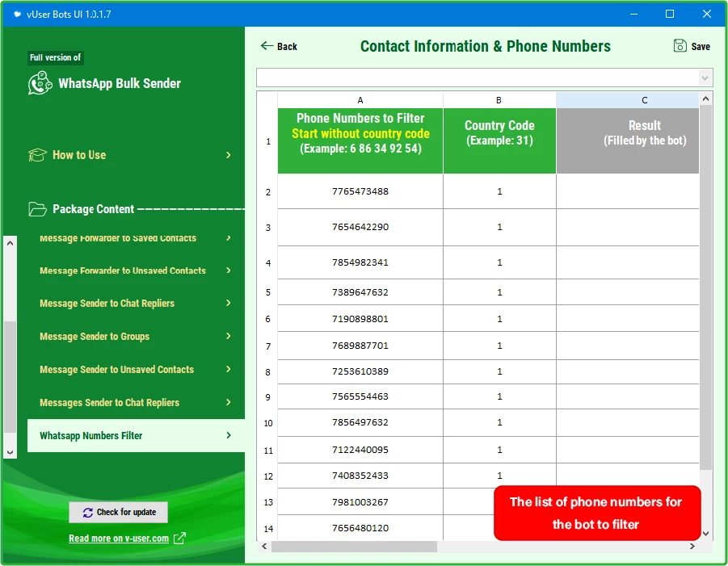Image resolution: width=728 pixels, height=566 pixels.
Task: Select cell with phone number 7854982341
Action: point(360,262)
